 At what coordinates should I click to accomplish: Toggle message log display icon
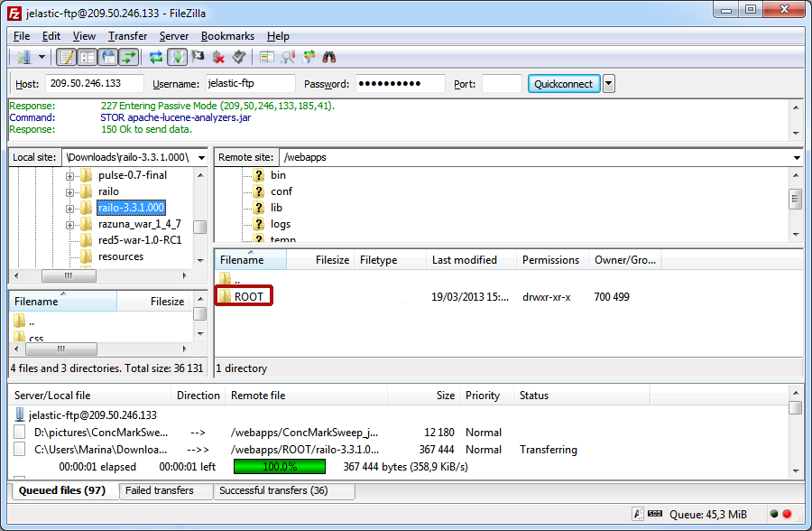click(66, 57)
